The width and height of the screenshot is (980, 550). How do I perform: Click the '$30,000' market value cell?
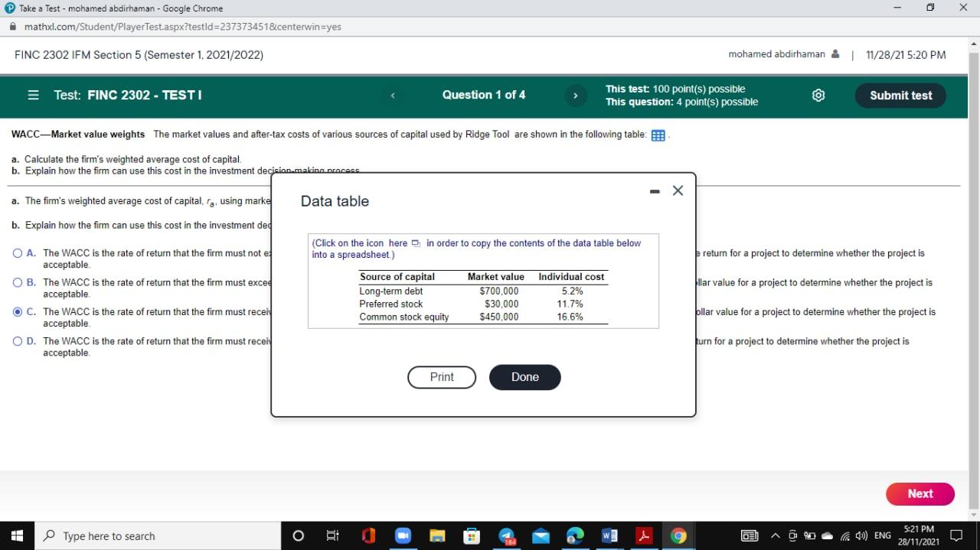click(501, 304)
